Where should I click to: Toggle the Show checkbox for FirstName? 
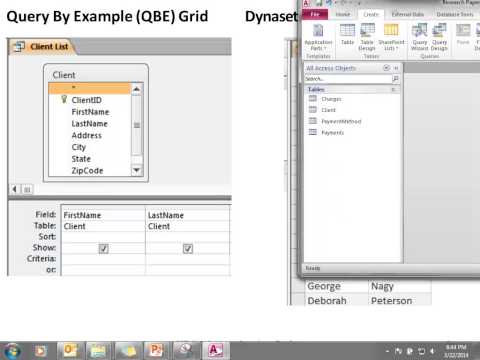pyautogui.click(x=103, y=249)
